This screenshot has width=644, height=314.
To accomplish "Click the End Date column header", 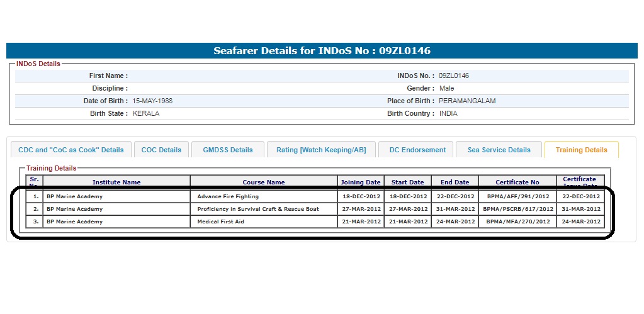I will [x=455, y=182].
